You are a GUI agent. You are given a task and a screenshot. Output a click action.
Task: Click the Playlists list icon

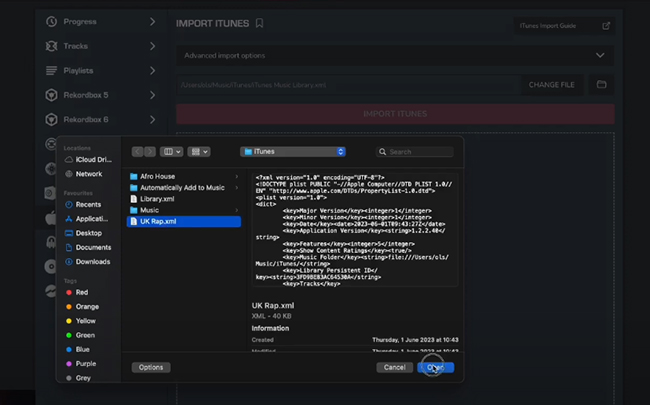coord(51,70)
